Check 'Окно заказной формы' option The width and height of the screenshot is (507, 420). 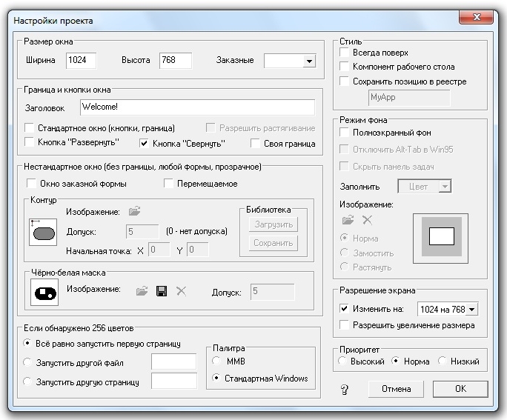pos(31,184)
